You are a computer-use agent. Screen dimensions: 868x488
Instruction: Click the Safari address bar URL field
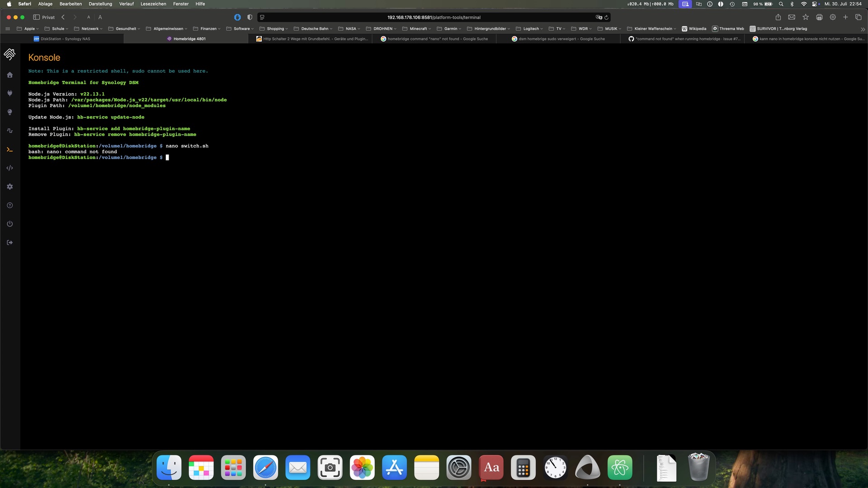[433, 17]
